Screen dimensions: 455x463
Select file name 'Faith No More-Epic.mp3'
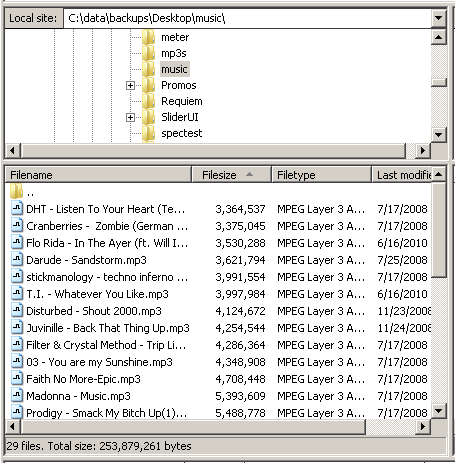[83, 379]
